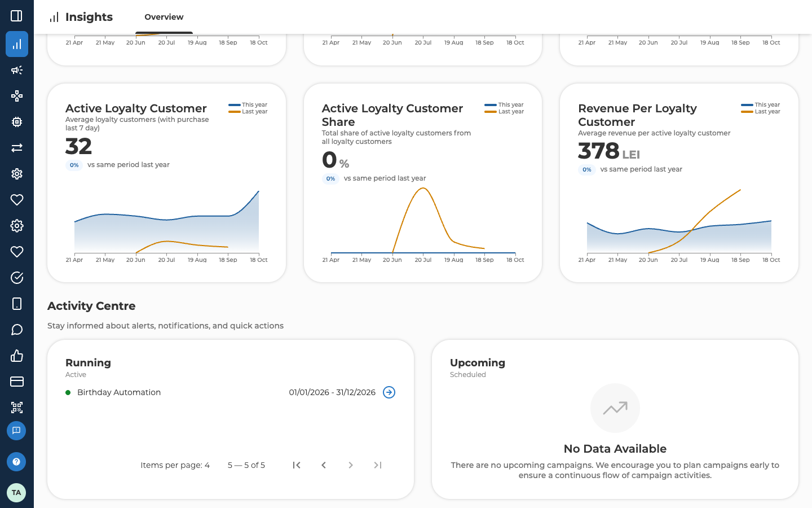
Task: Go to previous page of Running list
Action: point(324,465)
